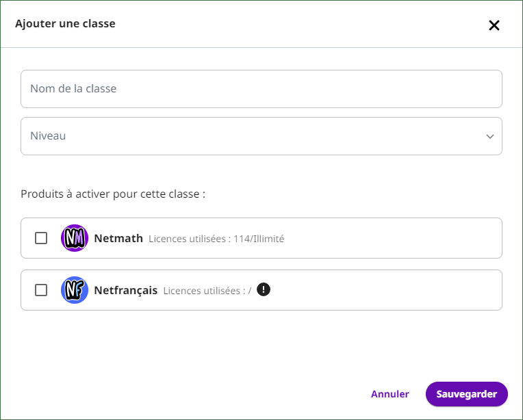The image size is (523, 420).
Task: Click the Netfrançais NF logo icon
Action: [75, 290]
